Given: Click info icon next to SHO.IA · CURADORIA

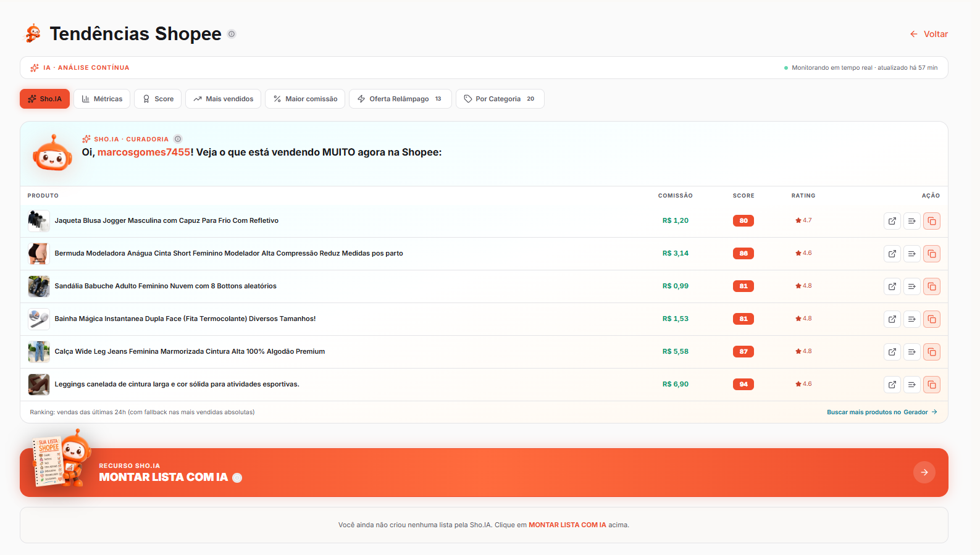Looking at the screenshot, I should [x=178, y=139].
